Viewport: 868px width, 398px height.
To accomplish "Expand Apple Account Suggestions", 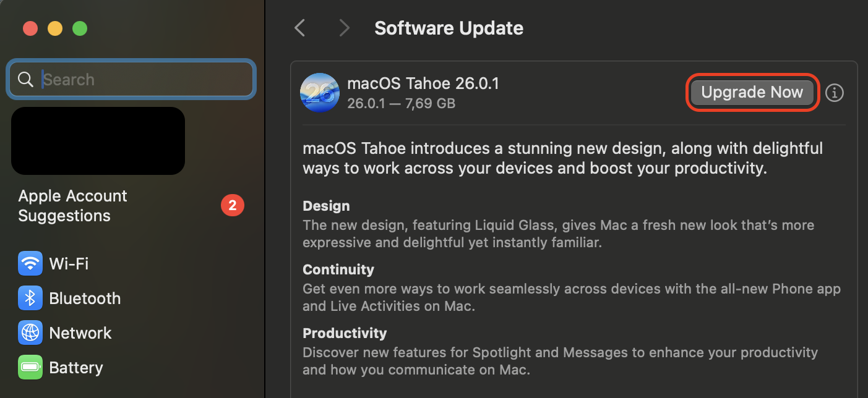I will click(x=72, y=205).
